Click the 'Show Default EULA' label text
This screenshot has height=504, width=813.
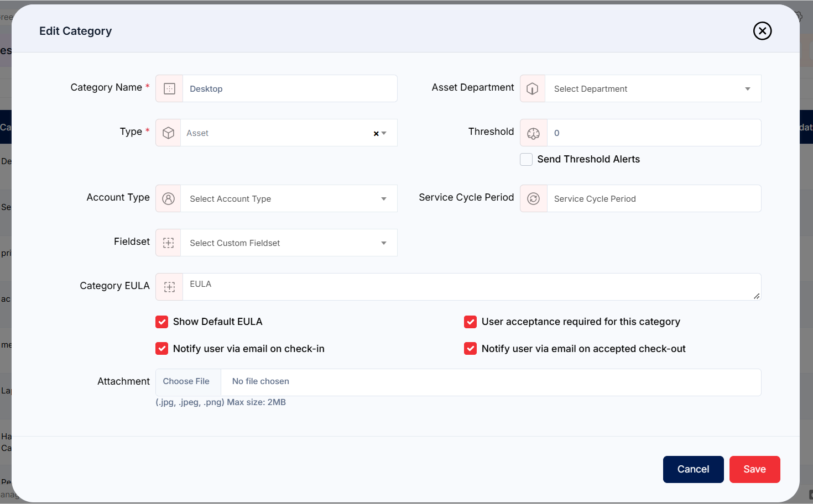coord(218,322)
